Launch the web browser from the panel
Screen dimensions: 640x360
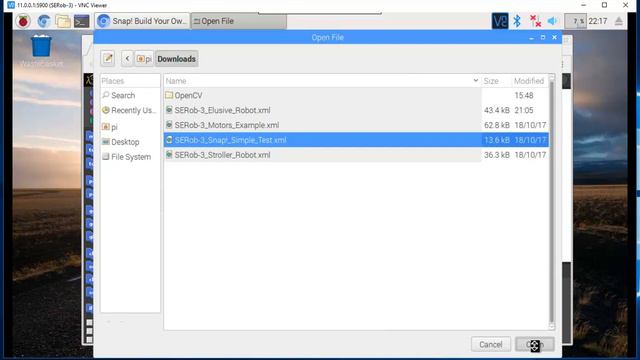pos(43,21)
